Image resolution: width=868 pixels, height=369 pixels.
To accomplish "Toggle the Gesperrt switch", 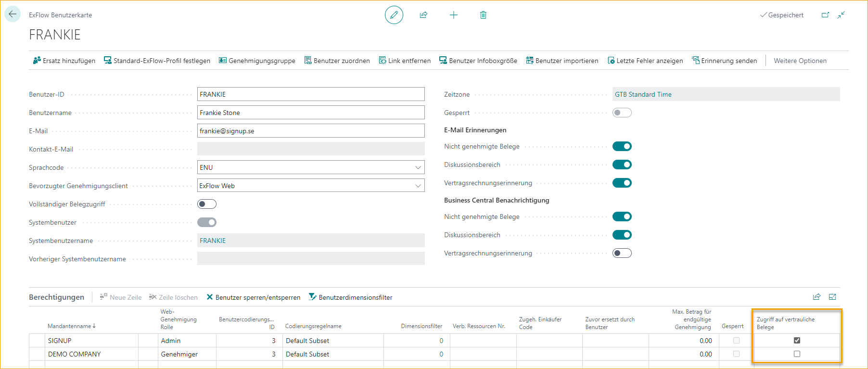I will (622, 113).
